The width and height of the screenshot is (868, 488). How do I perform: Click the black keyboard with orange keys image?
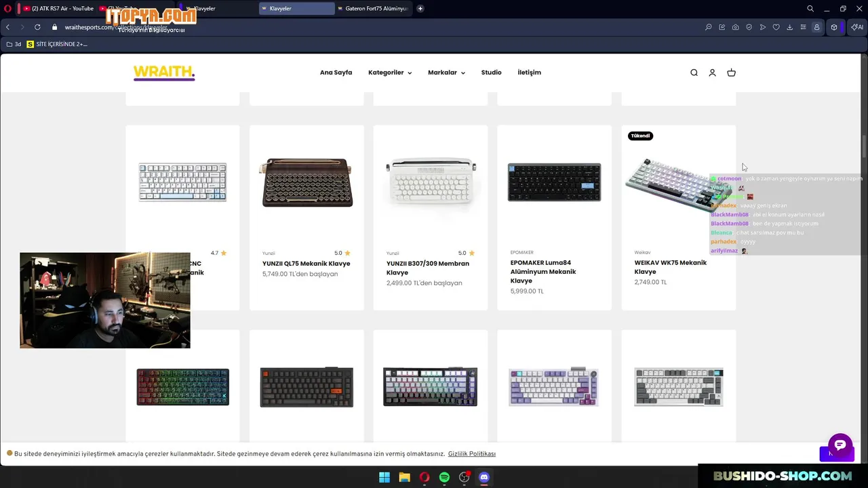pyautogui.click(x=307, y=387)
